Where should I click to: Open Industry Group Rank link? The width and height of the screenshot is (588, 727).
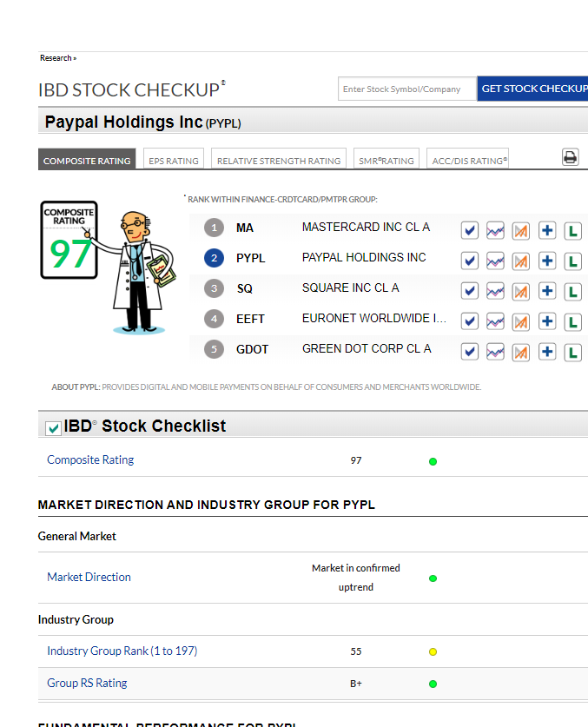coord(122,651)
